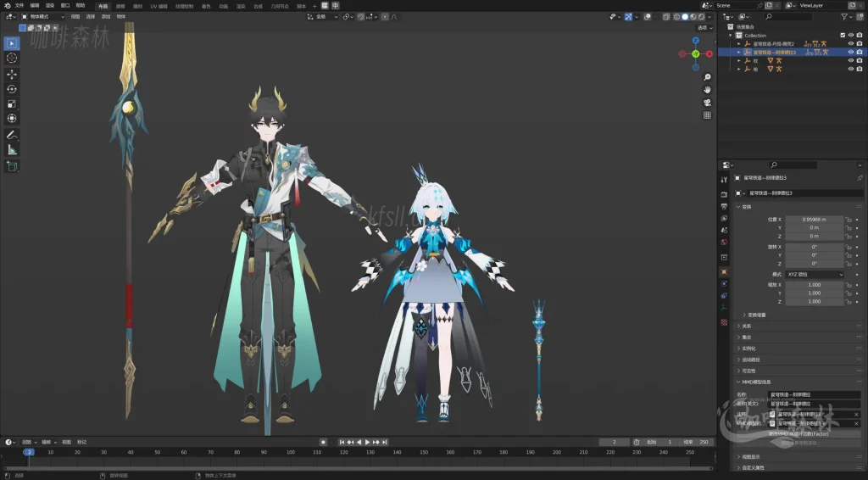Open the Object Constraints properties tab
The height and width of the screenshot is (480, 868).
(x=724, y=296)
